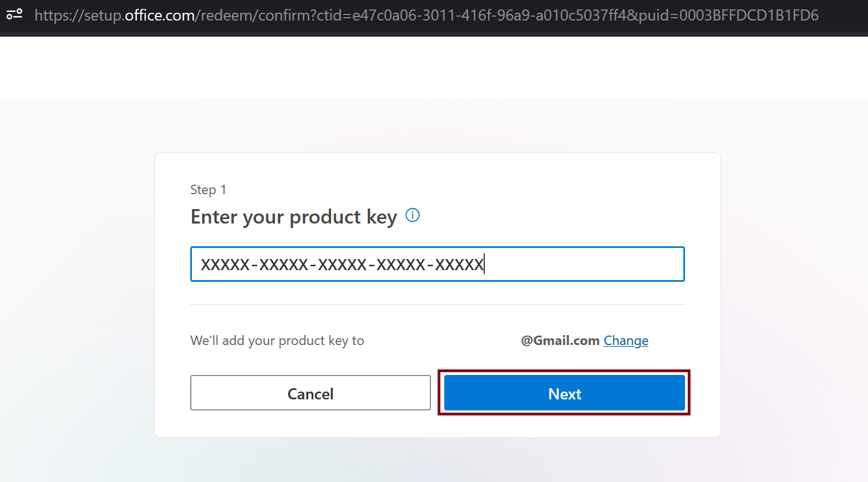Place cursor in first XXXXX key group
This screenshot has height=482, width=868.
(225, 265)
